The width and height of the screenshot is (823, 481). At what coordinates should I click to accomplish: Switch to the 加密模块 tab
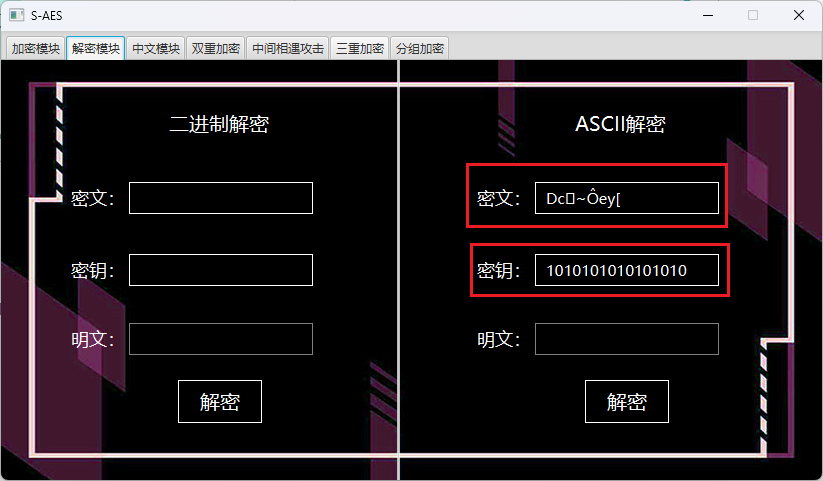tap(36, 48)
